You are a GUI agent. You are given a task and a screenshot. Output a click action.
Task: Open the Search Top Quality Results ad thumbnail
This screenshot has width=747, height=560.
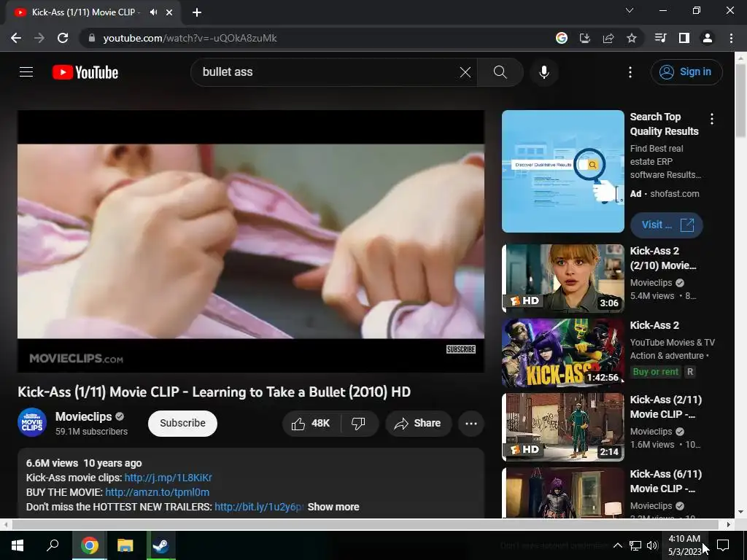point(562,171)
